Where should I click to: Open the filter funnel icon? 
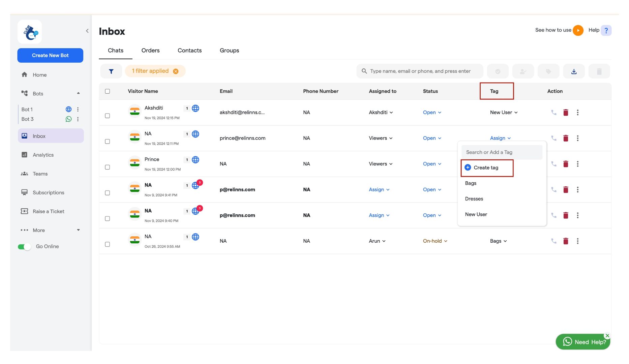coord(111,71)
